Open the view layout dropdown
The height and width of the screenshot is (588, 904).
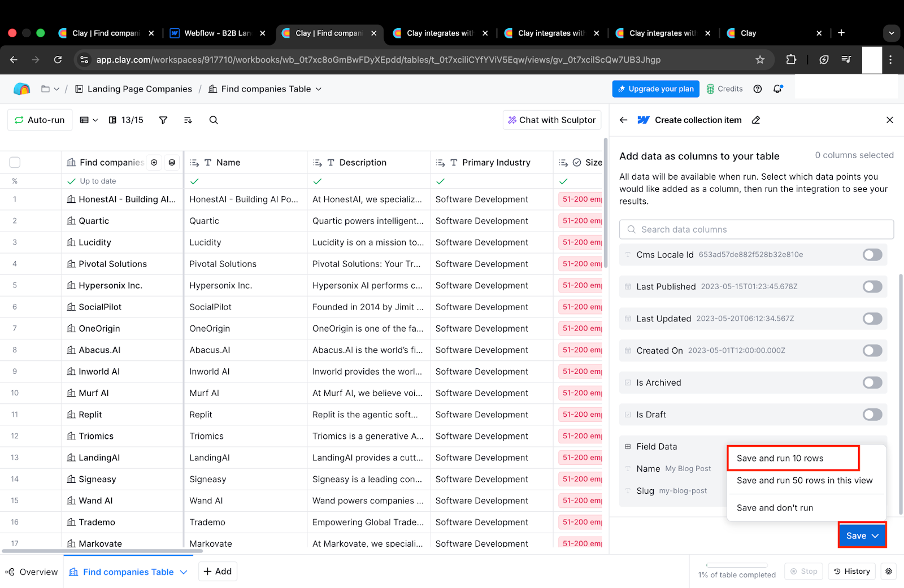point(89,120)
